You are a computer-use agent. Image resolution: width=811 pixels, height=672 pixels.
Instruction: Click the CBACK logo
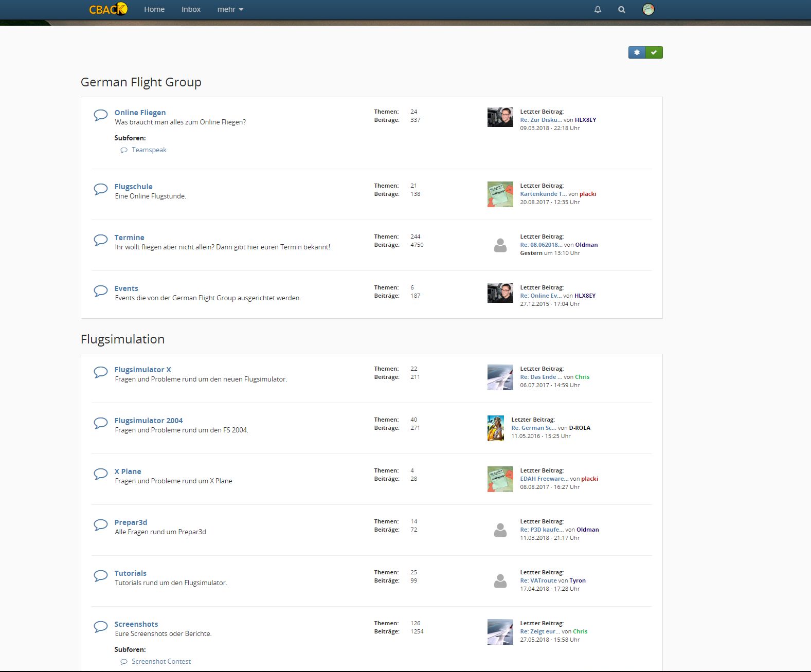click(108, 9)
